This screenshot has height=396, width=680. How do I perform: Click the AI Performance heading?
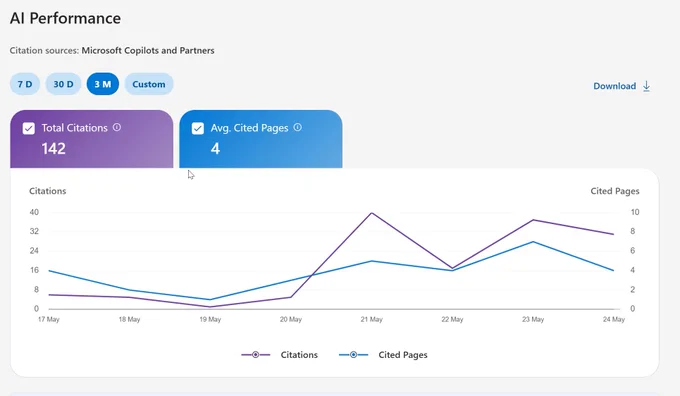[65, 18]
